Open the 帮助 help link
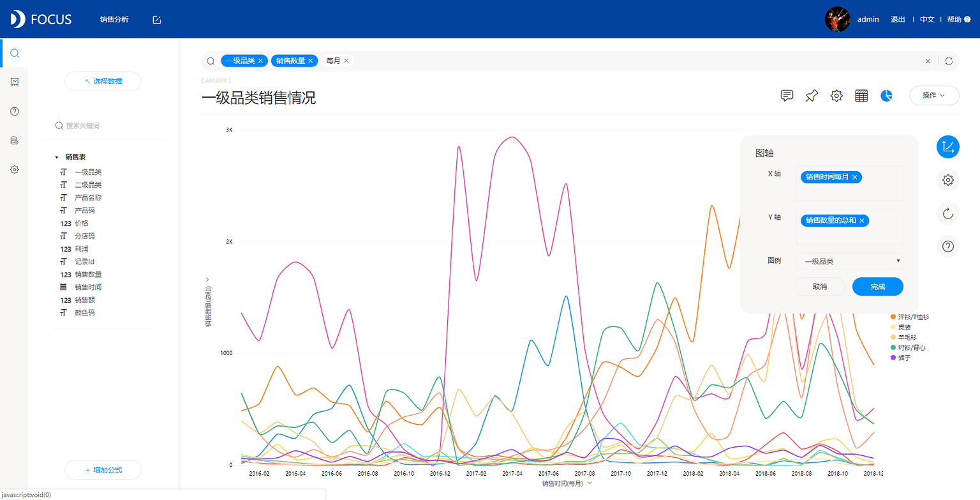Screen dimensions: 980x500 click(x=954, y=20)
